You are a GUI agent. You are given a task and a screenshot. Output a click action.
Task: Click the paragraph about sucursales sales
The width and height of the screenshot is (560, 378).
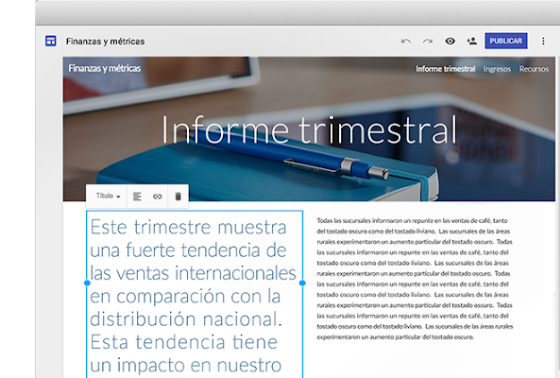click(415, 279)
